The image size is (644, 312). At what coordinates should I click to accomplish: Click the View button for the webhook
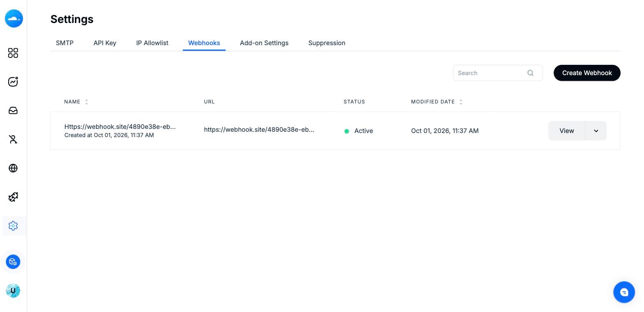[567, 131]
